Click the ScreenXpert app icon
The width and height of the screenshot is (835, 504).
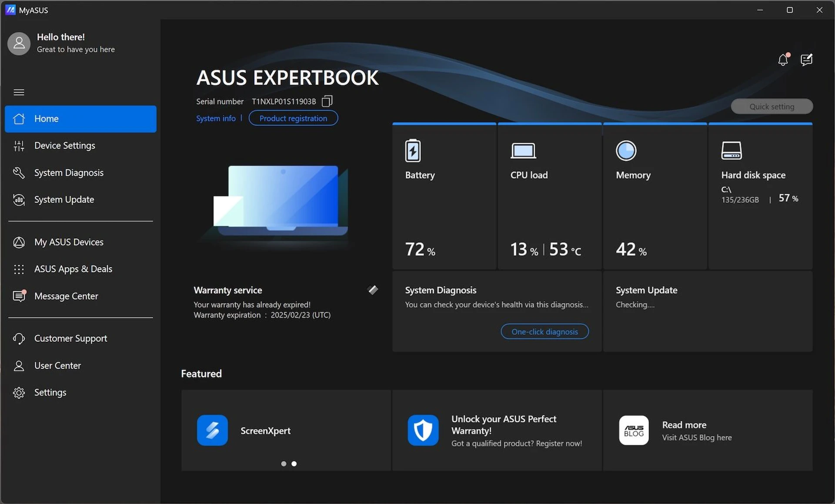212,430
